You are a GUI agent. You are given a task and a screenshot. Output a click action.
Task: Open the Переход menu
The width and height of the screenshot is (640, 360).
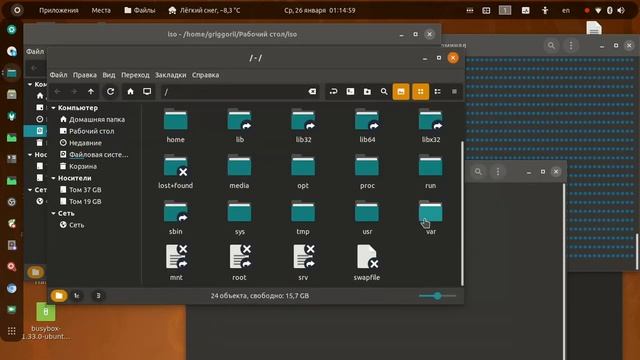click(135, 75)
